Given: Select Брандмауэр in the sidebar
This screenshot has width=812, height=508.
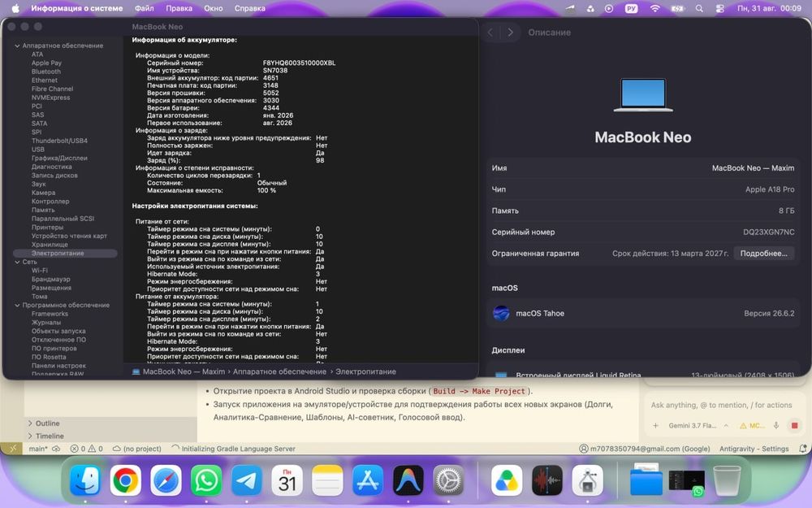Looking at the screenshot, I should 50,279.
